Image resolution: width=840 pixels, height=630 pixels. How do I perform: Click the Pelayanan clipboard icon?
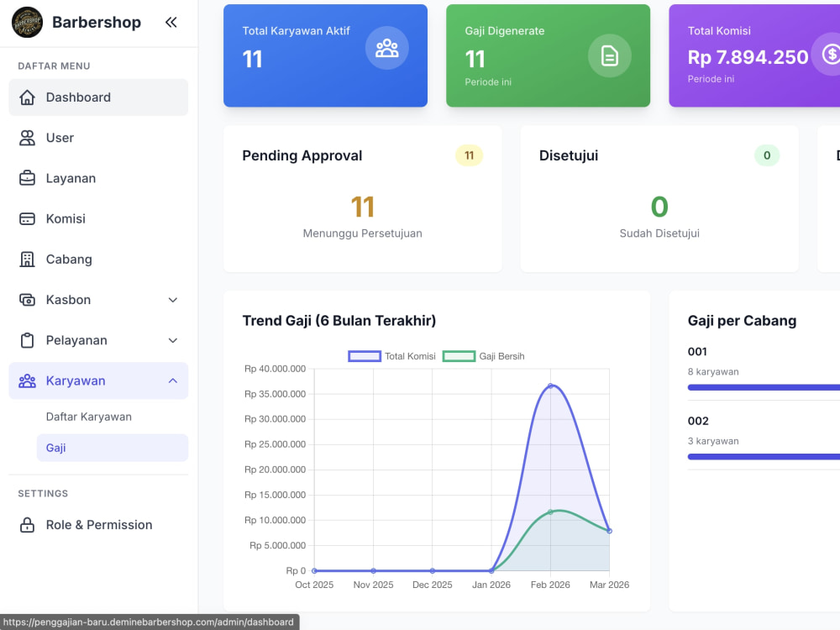pyautogui.click(x=28, y=340)
